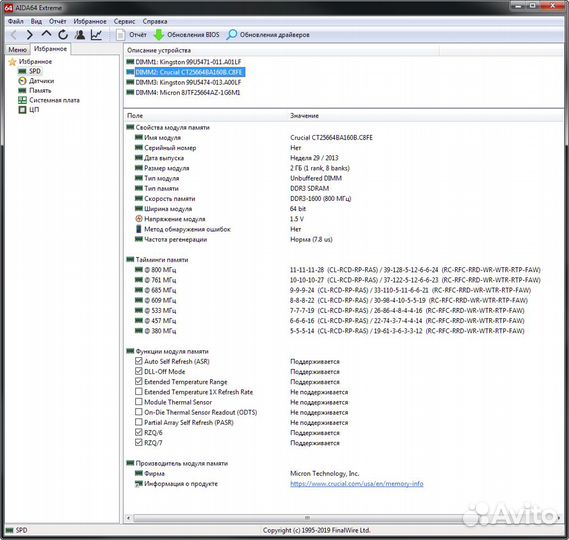Click the Forward navigation arrow

click(x=29, y=35)
